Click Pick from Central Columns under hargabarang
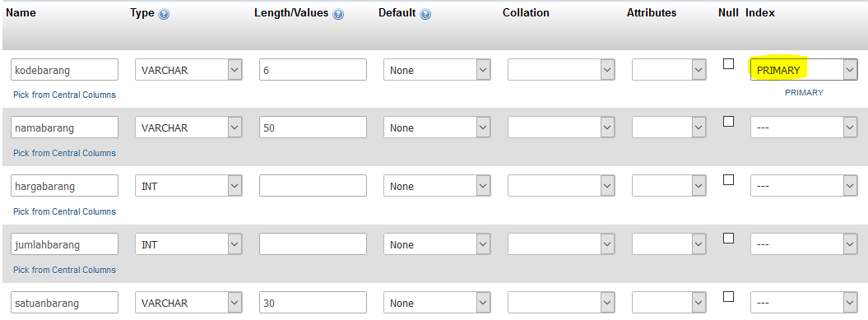Screen dimensions: 868x320 (x=65, y=211)
